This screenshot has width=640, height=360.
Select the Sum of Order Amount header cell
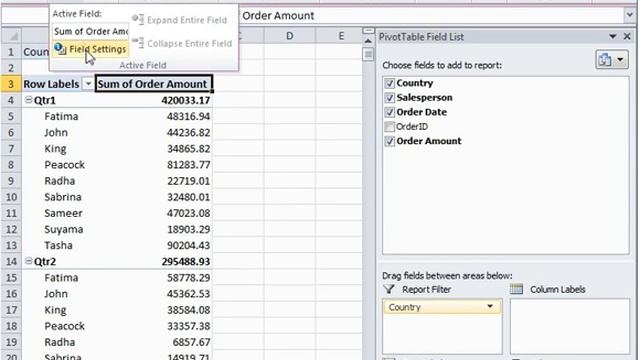[153, 84]
